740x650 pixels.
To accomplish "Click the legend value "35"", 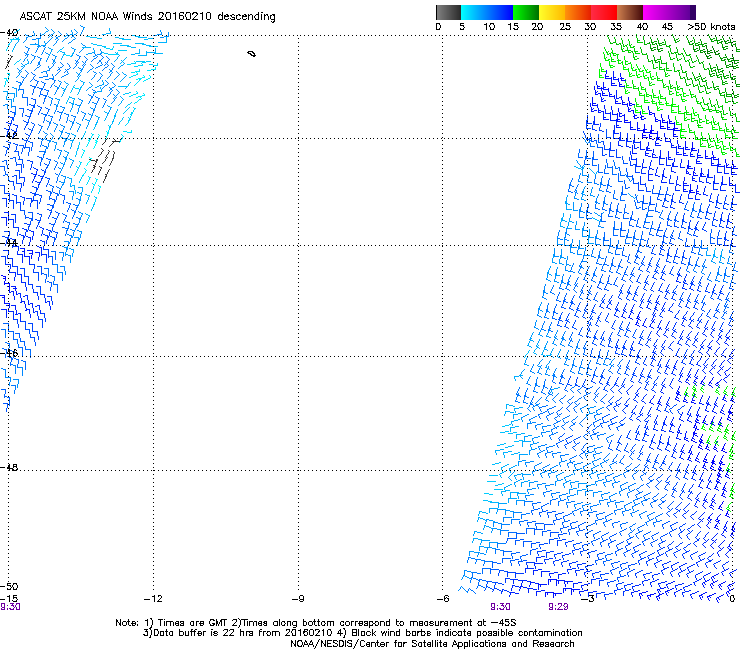I will pos(616,27).
